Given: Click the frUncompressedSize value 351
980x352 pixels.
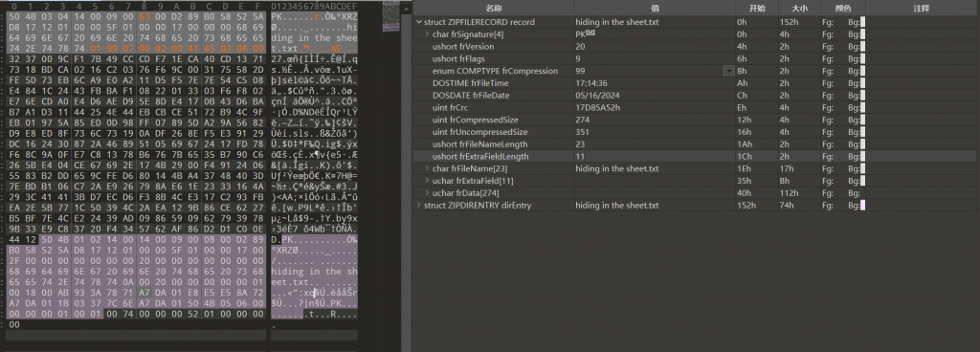Looking at the screenshot, I should (x=583, y=132).
